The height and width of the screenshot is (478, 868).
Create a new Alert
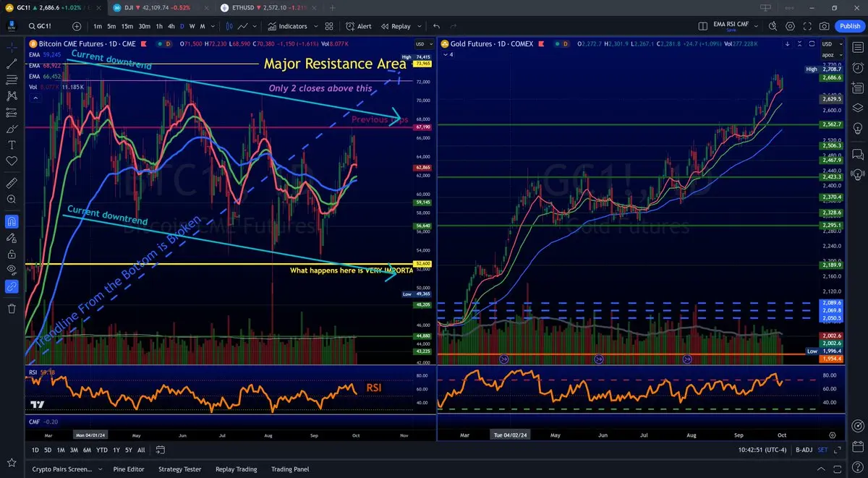[x=358, y=26]
